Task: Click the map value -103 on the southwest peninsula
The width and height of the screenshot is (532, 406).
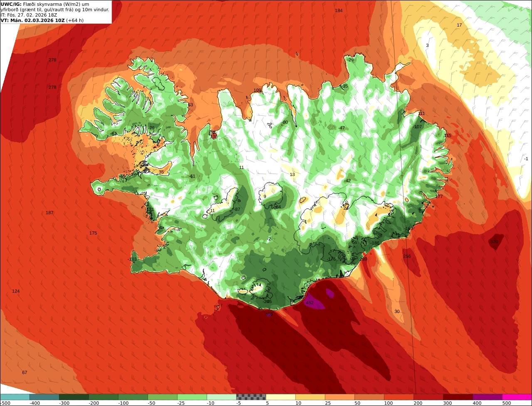Action: 132,259
